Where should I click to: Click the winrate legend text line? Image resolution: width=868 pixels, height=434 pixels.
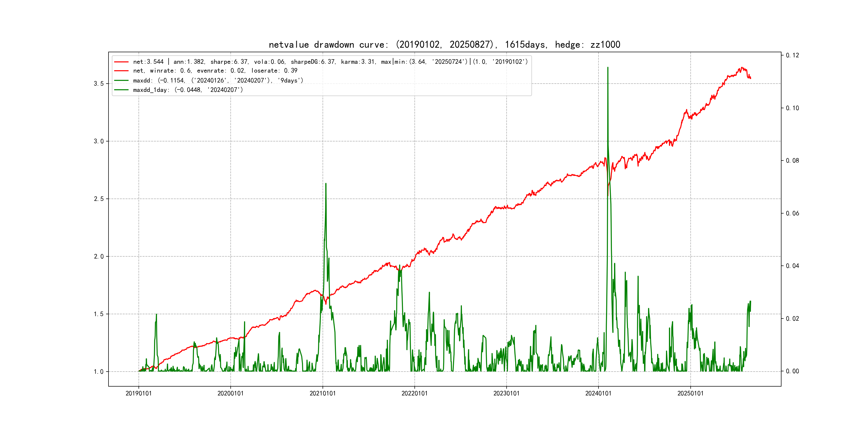point(215,71)
